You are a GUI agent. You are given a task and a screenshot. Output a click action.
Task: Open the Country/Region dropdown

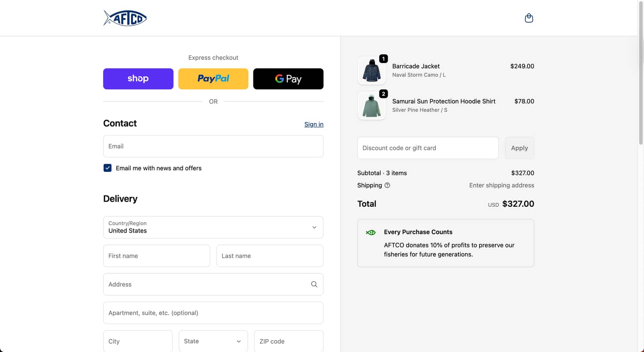pos(213,227)
